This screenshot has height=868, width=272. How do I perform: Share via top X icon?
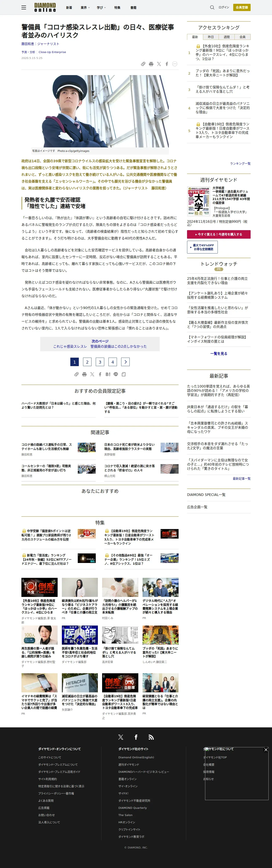pos(159,64)
